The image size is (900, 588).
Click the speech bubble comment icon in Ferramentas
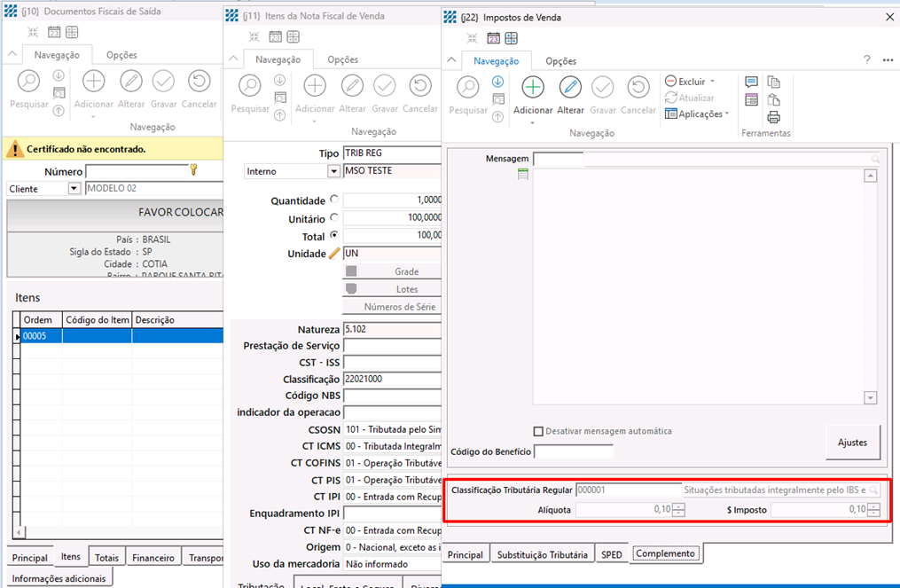(752, 82)
